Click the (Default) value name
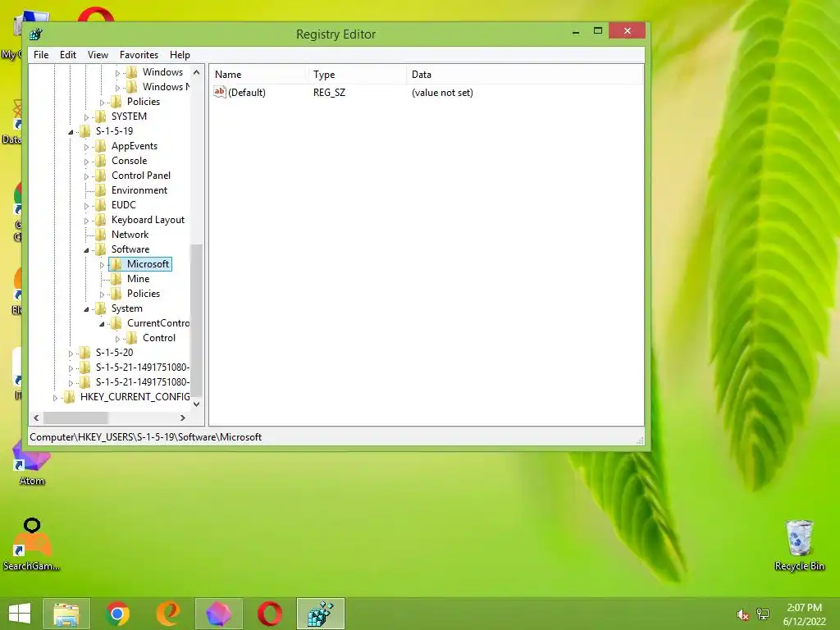Image resolution: width=840 pixels, height=630 pixels. click(246, 92)
